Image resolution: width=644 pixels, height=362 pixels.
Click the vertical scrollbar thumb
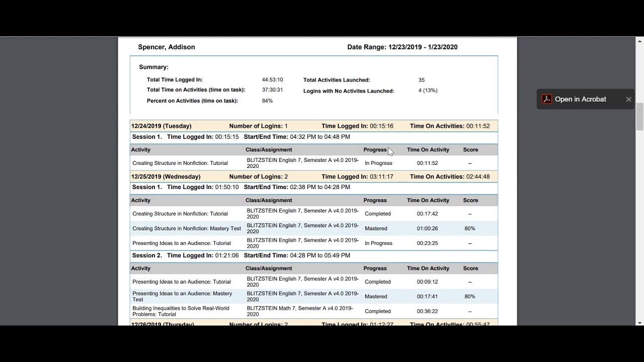click(x=639, y=116)
